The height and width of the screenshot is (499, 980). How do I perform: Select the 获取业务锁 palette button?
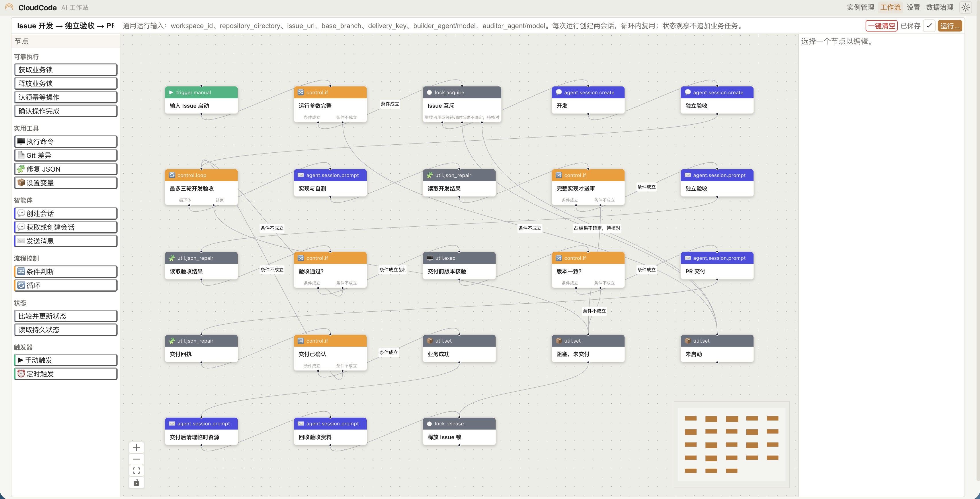[65, 70]
